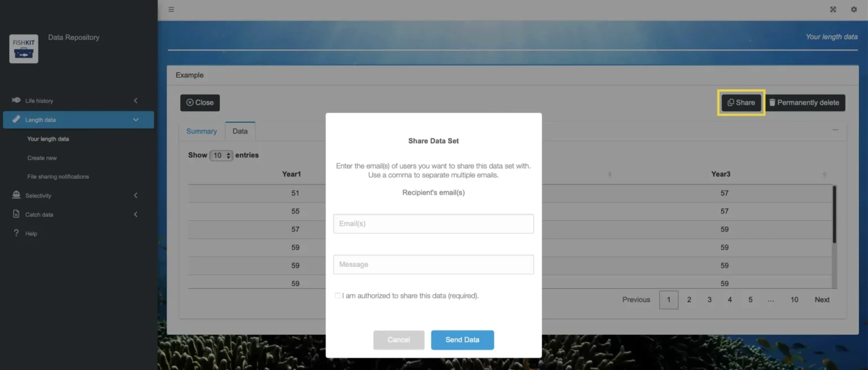Select Length data menu item
This screenshot has height=370, width=868.
[79, 120]
